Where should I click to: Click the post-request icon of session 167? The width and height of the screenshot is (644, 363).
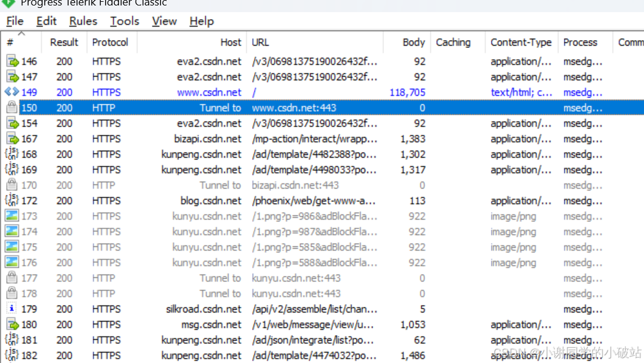coord(12,138)
